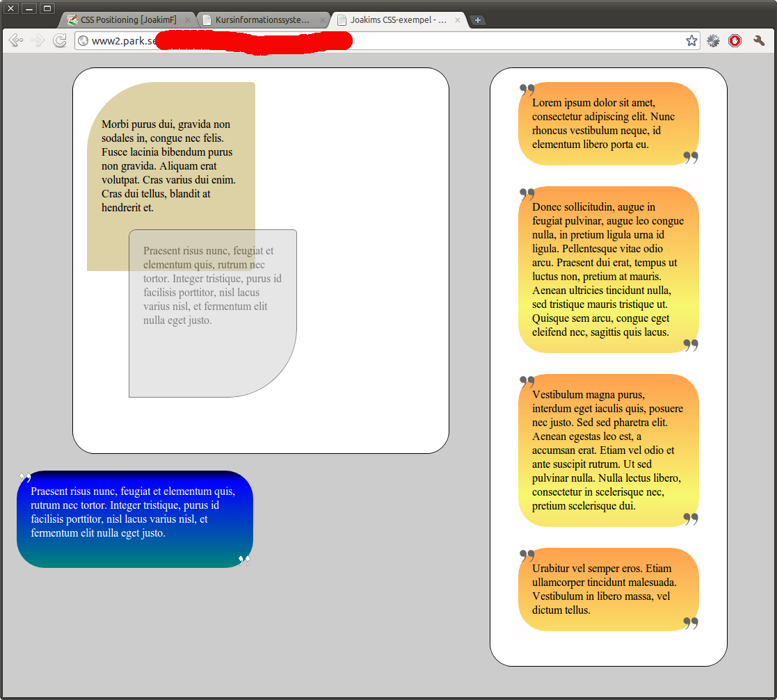Screen dimensions: 777x700
Task: Click the orange Lorem ipsum quote box
Action: [x=608, y=124]
